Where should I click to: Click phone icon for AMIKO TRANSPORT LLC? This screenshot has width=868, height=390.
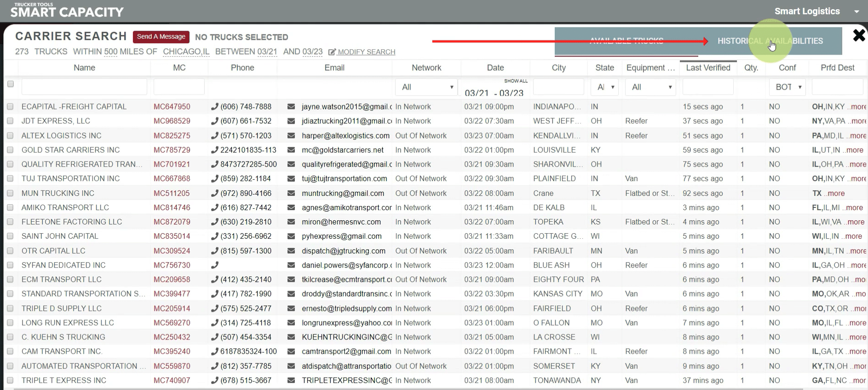214,207
